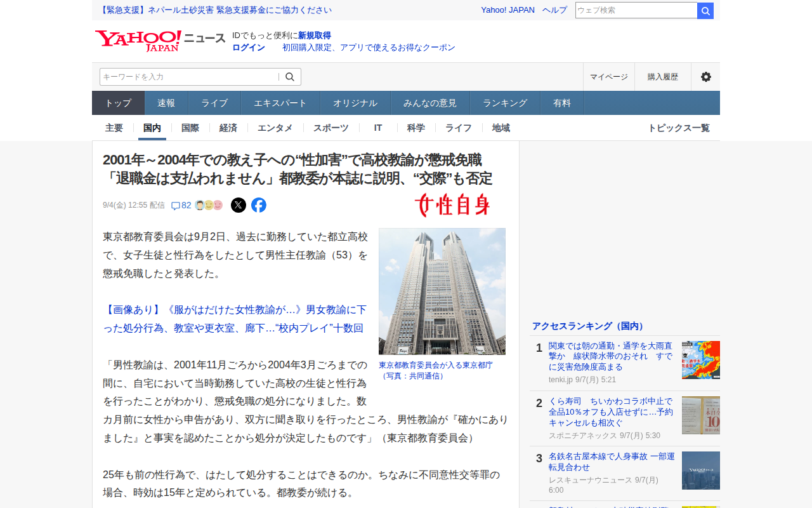Select the 国際 category tab
812x508 pixels.
190,128
